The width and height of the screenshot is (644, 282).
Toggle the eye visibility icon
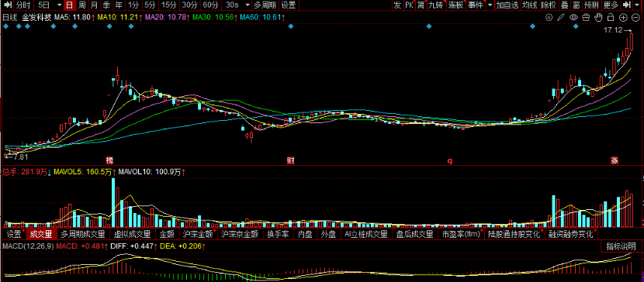573,17
